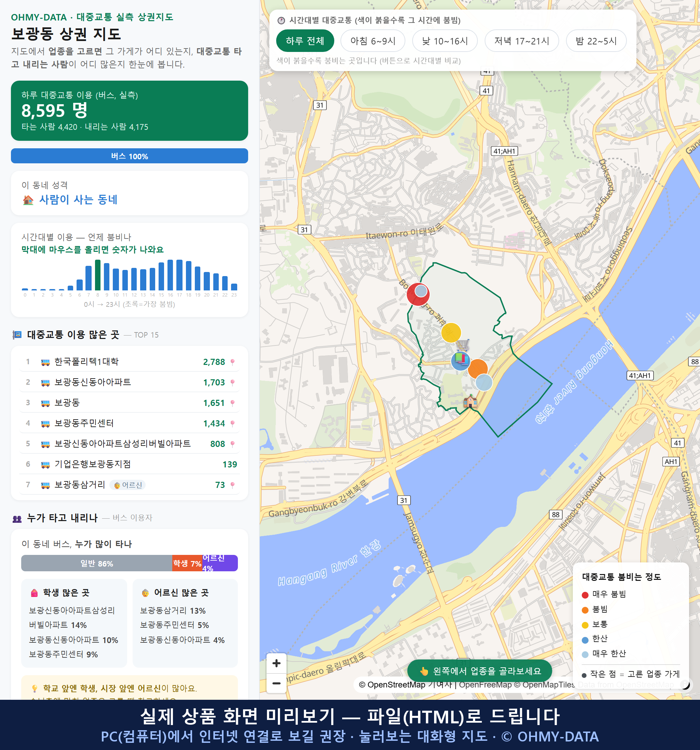700x750 pixels.
Task: Switch to the 밤 22~5시 time filter
Action: click(596, 41)
